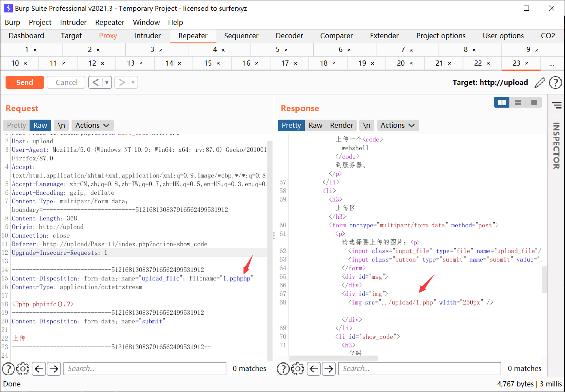Switch to the Extender tab

tap(384, 36)
